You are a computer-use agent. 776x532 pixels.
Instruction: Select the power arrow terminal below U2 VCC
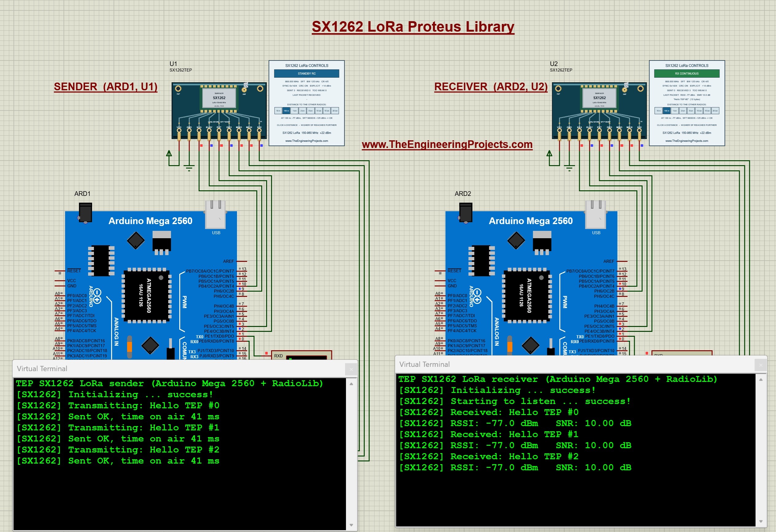[549, 153]
